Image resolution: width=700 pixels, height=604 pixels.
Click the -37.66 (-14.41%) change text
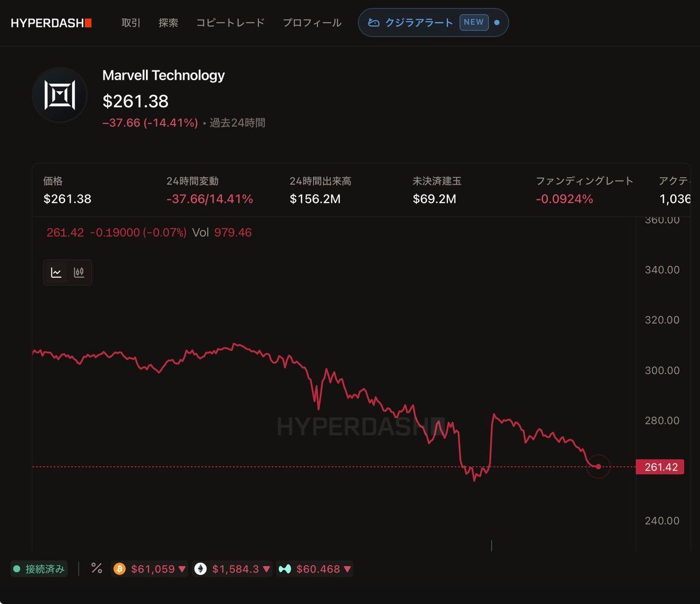click(x=150, y=123)
